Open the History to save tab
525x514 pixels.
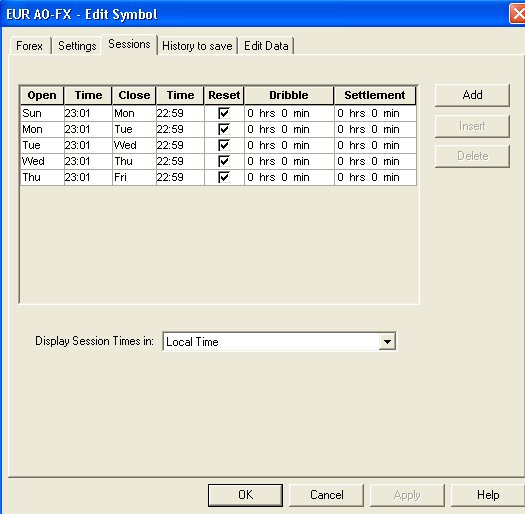(x=197, y=46)
